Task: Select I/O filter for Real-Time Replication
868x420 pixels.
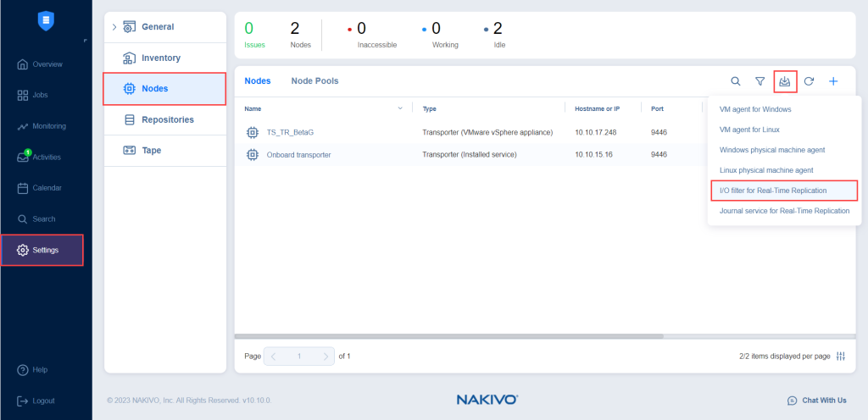Action: 784,191
